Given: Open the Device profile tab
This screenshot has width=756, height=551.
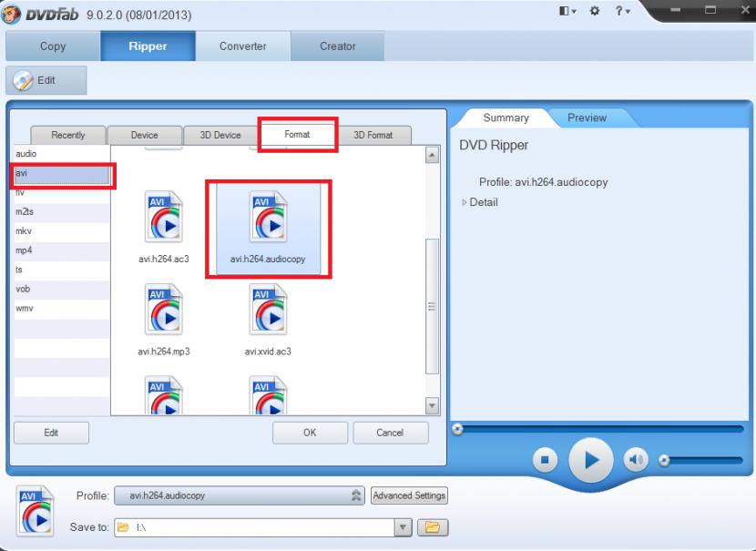Looking at the screenshot, I should 144,135.
